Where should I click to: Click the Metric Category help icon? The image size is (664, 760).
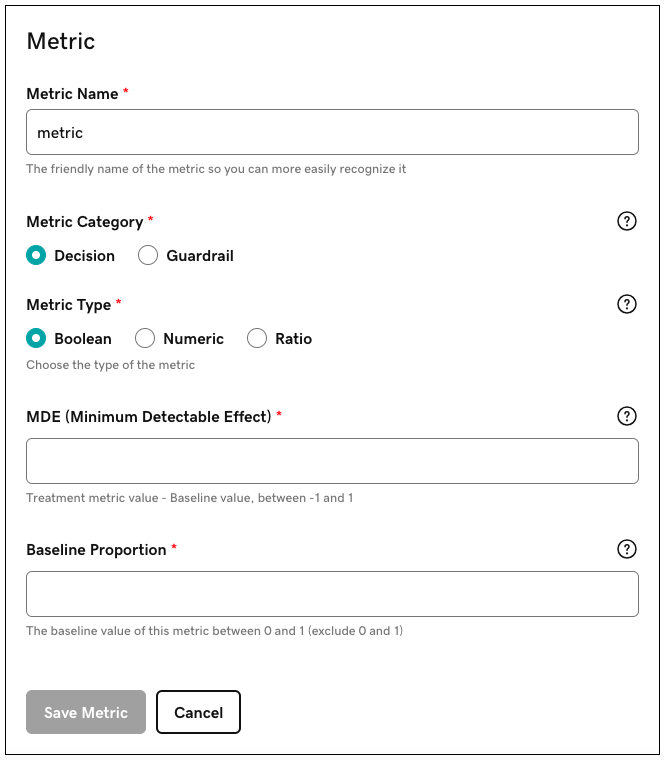[627, 221]
